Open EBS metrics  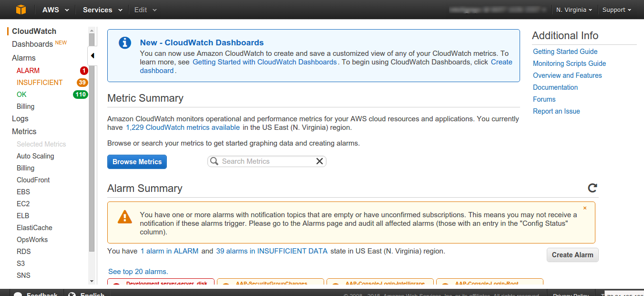pos(23,192)
